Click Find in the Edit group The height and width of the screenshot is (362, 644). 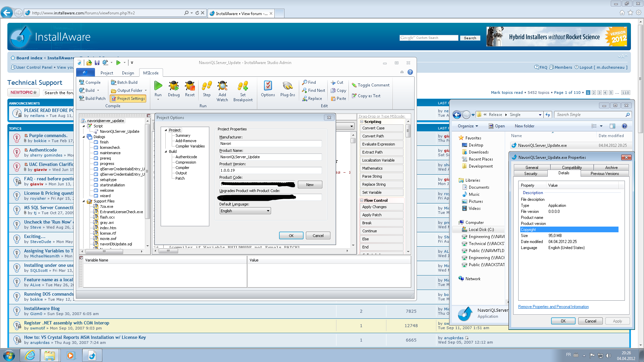click(x=309, y=82)
